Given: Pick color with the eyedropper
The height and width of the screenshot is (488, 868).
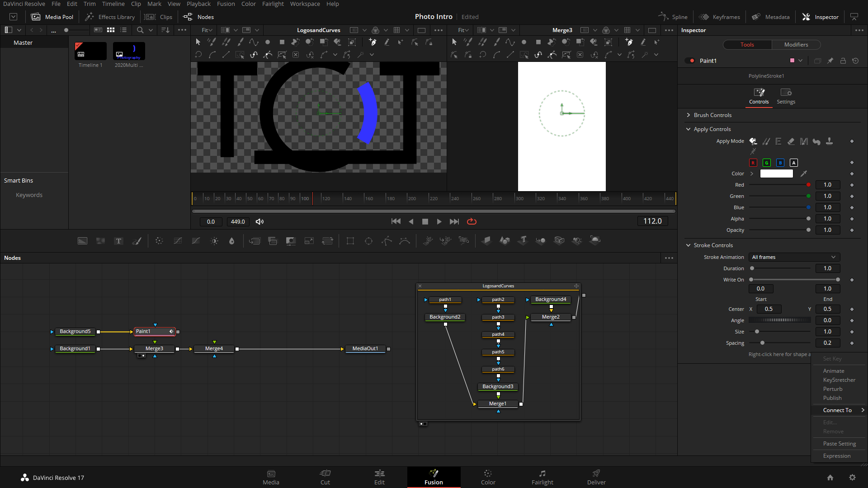Looking at the screenshot, I should (x=804, y=174).
